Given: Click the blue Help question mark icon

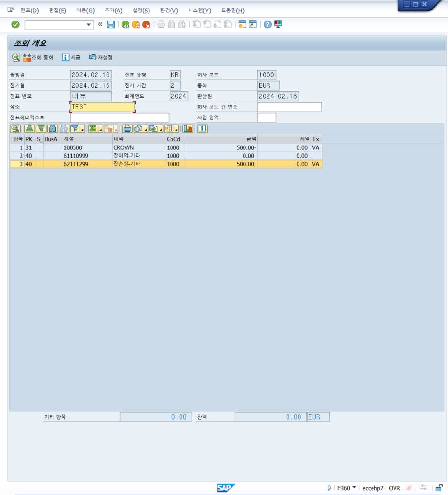Looking at the screenshot, I should pos(267,24).
